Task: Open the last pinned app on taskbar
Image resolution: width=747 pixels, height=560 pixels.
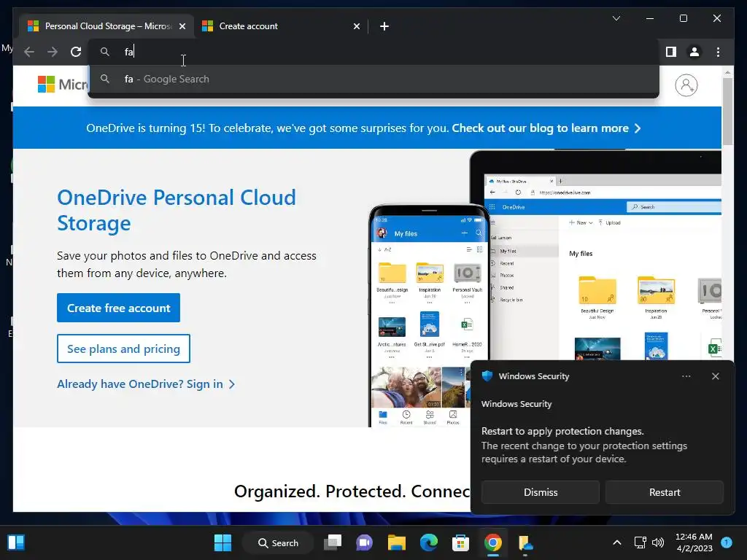Action: coord(525,542)
